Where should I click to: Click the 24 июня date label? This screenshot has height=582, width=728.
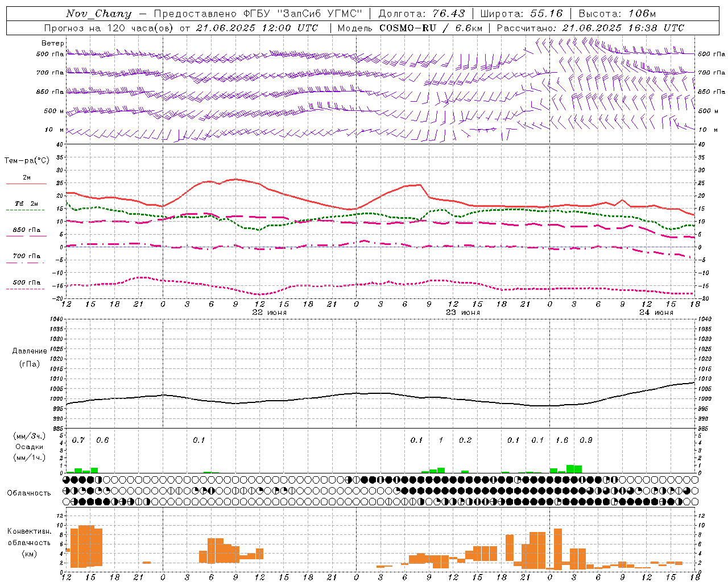point(656,313)
